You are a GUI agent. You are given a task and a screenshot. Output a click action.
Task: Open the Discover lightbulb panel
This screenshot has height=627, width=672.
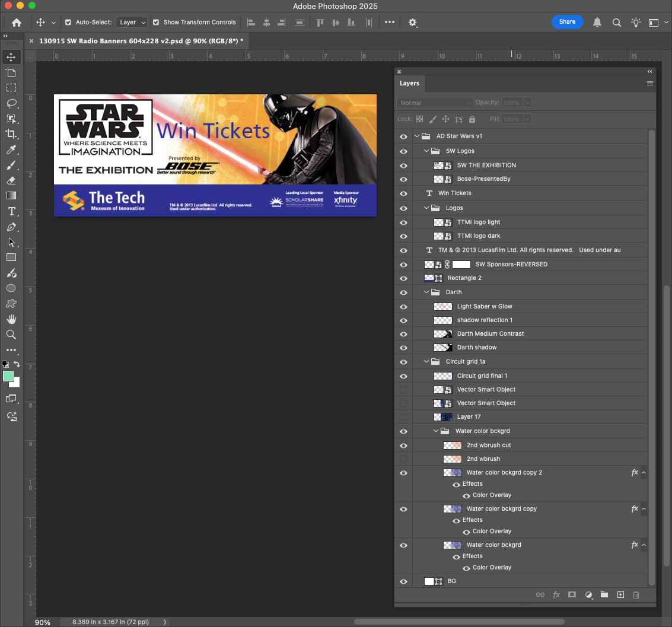coord(636,23)
